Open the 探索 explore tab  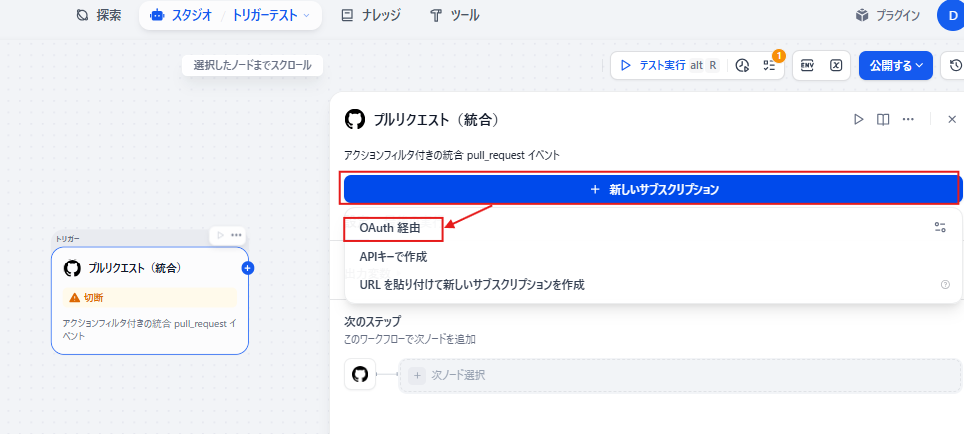98,15
